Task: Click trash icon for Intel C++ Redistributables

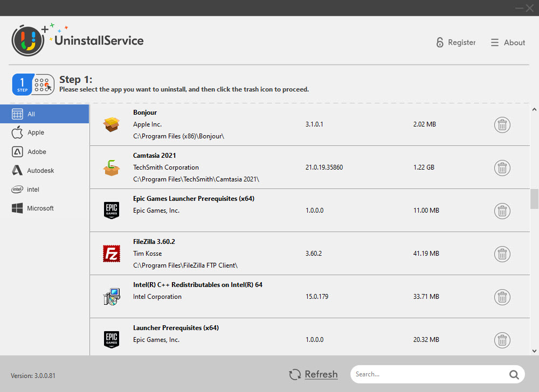Action: click(502, 297)
